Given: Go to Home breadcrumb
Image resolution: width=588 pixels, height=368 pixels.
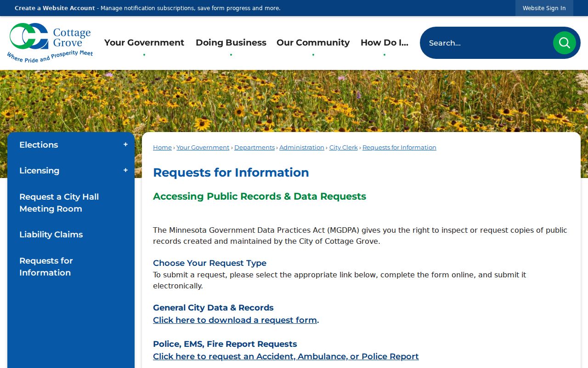Looking at the screenshot, I should [x=162, y=148].
